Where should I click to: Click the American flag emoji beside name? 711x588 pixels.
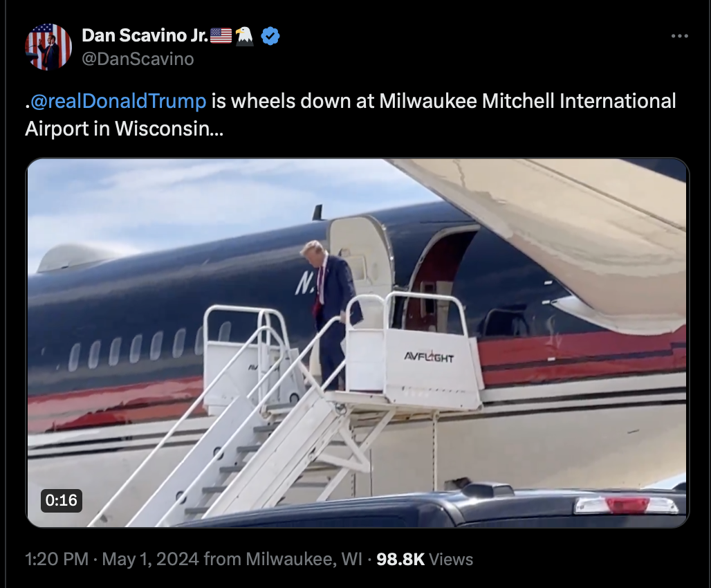coord(221,35)
